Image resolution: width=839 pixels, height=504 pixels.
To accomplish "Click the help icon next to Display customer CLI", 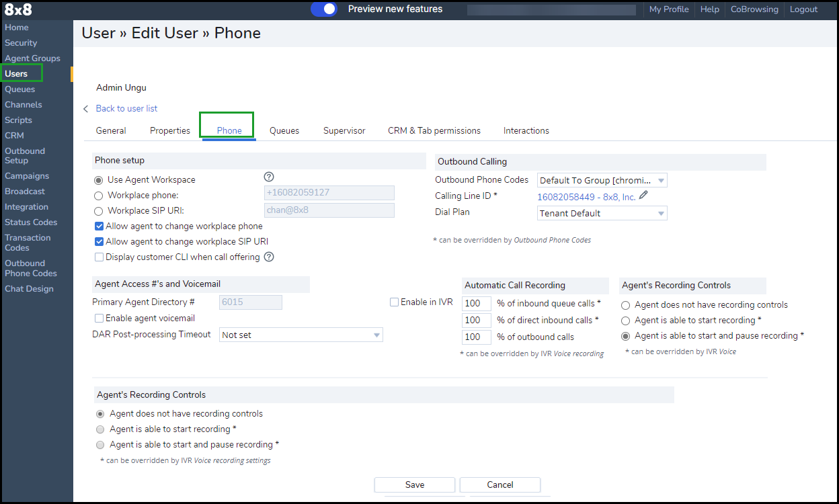I will pos(269,257).
